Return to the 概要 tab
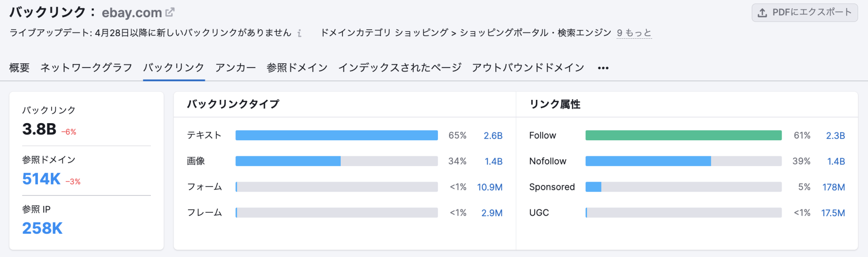This screenshot has height=257, width=868. 19,67
